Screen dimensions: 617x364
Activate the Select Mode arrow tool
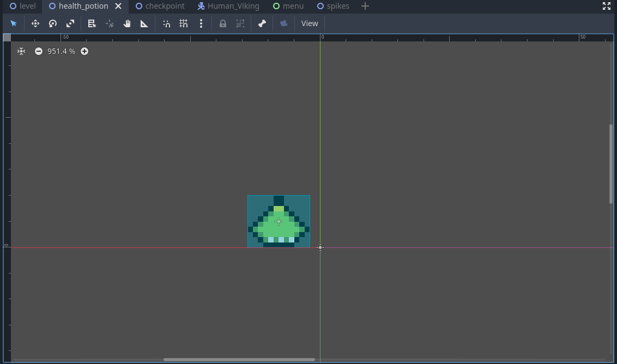14,23
